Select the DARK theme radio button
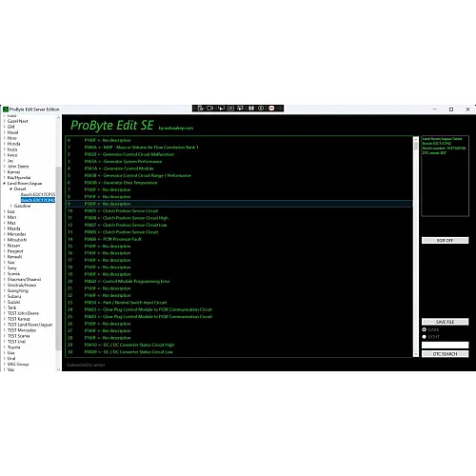The image size is (476, 476). [424, 329]
